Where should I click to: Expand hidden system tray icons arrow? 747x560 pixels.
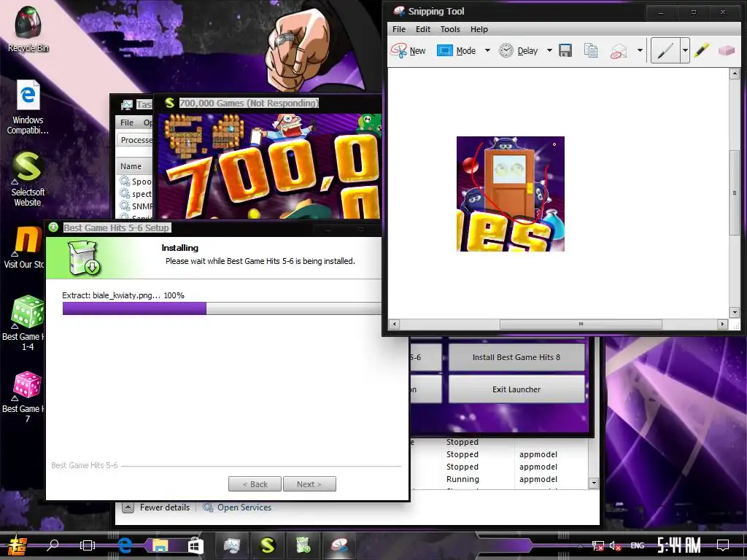point(580,545)
